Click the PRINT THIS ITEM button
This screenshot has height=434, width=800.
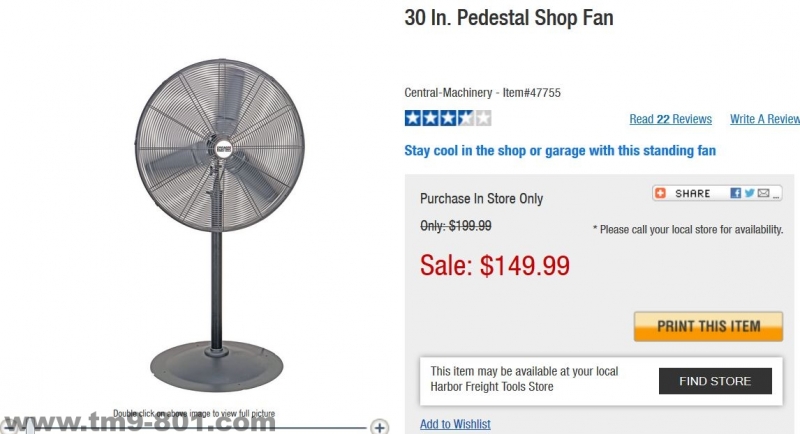click(x=708, y=326)
